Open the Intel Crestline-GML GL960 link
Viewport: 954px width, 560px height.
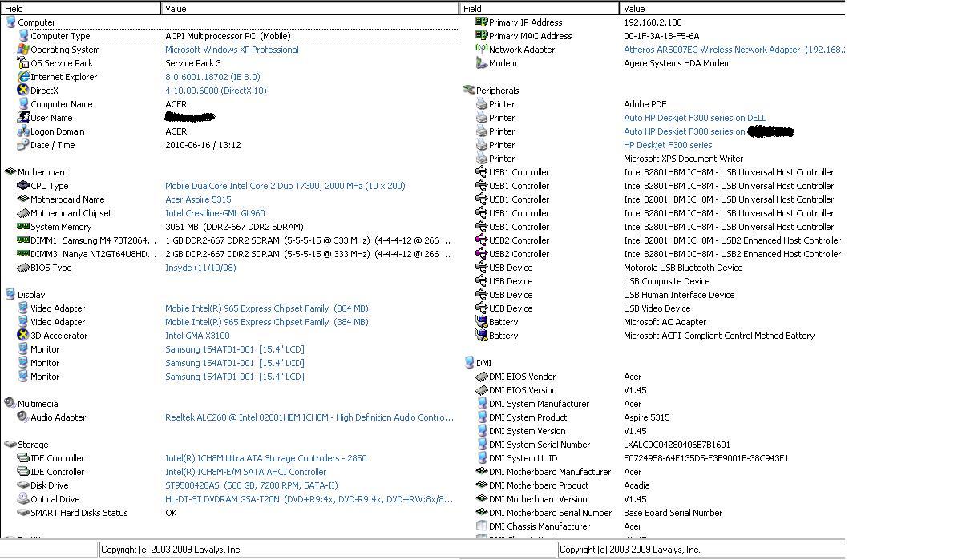click(x=215, y=213)
